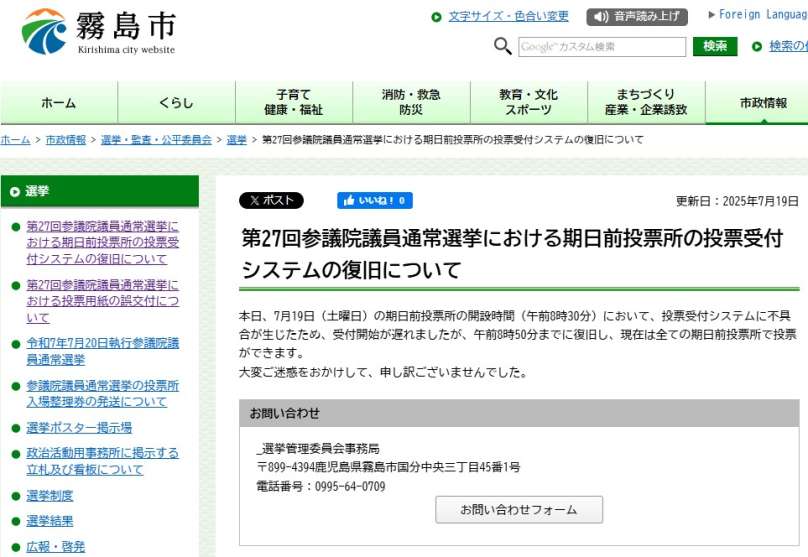The width and height of the screenshot is (808, 557).
Task: Click the magnifying glass search icon
Action: coord(502,46)
